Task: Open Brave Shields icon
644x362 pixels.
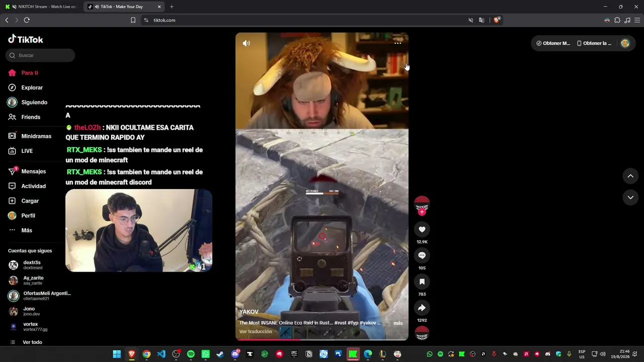Action: click(497, 20)
